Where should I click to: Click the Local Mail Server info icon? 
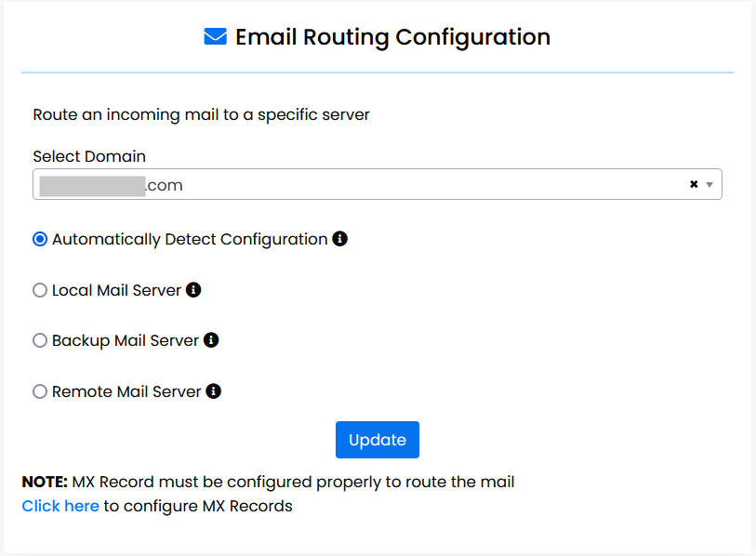(193, 289)
